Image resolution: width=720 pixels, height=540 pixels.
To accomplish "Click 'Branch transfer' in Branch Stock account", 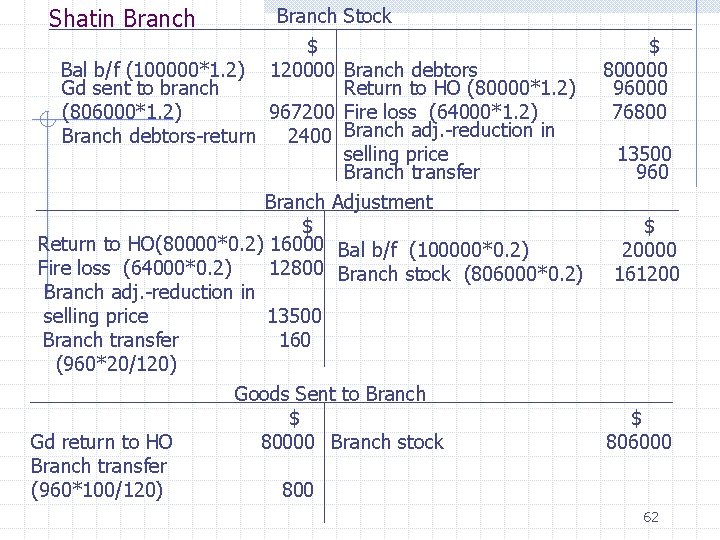I will [411, 172].
